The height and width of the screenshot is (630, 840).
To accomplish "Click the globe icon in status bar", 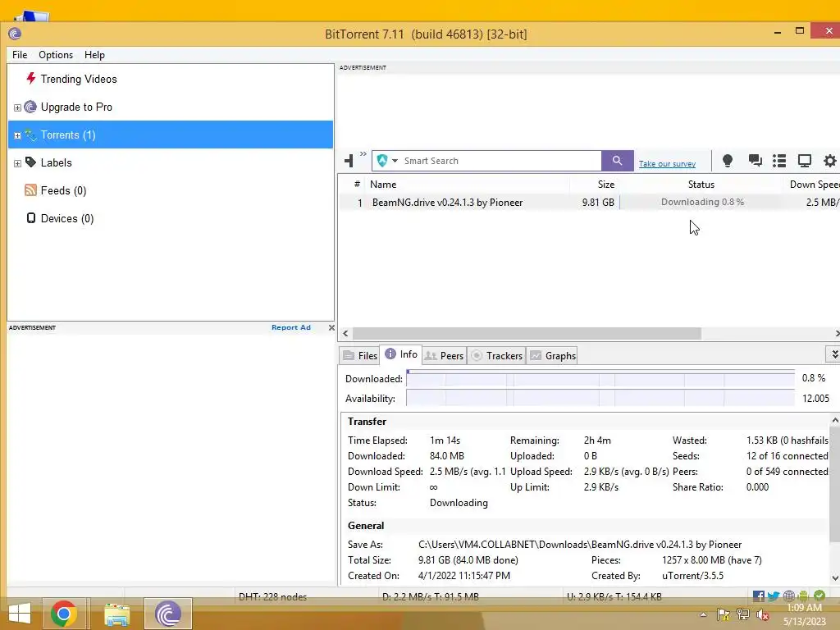I will point(788,596).
